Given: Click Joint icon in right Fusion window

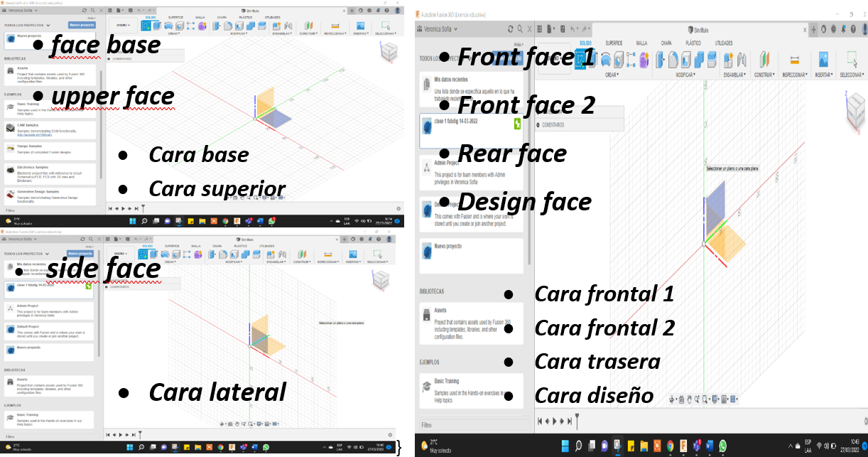Looking at the screenshot, I should click(x=742, y=59).
